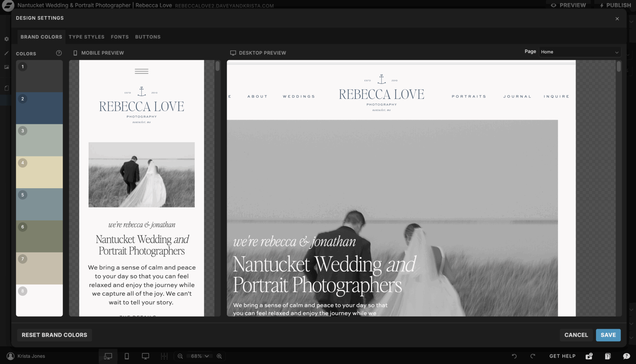Click the Showit logo icon
Image resolution: width=636 pixels, height=364 pixels.
pyautogui.click(x=8, y=5)
